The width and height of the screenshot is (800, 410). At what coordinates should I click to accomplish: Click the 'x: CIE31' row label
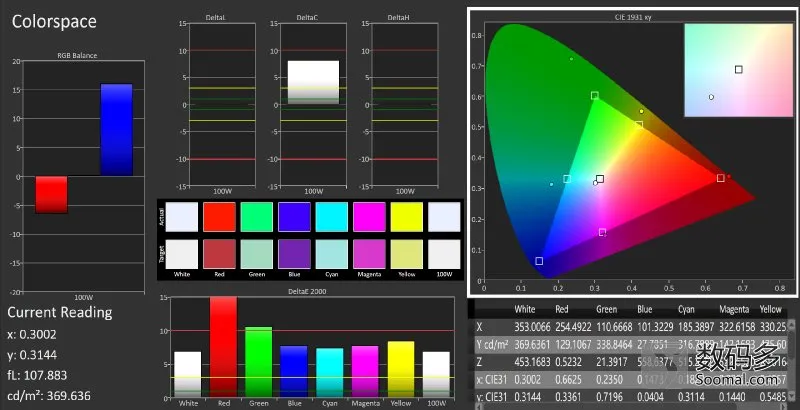point(490,380)
